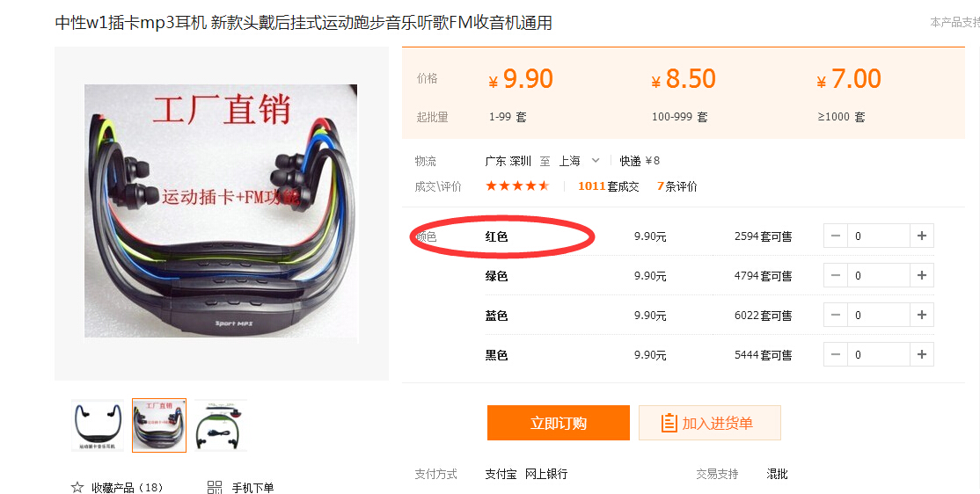980x494 pixels.
Task: Click the main product image
Action: coord(222,211)
